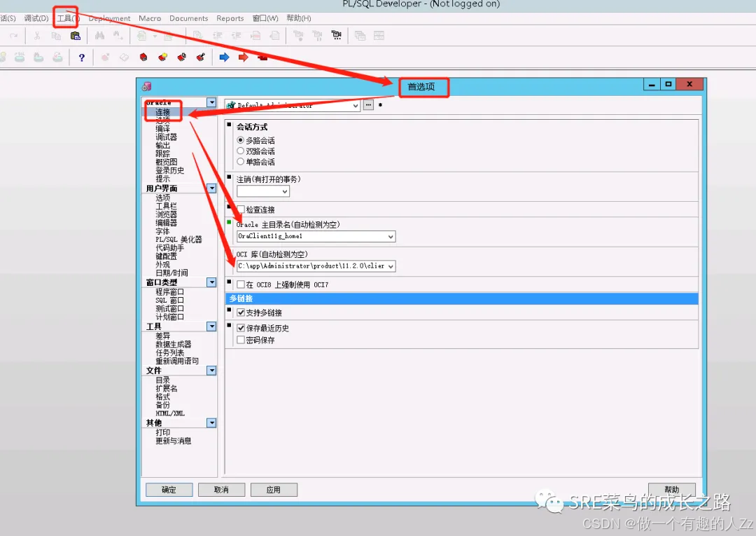Open the OCI 库 path dropdown
The width and height of the screenshot is (756, 536).
coord(391,266)
